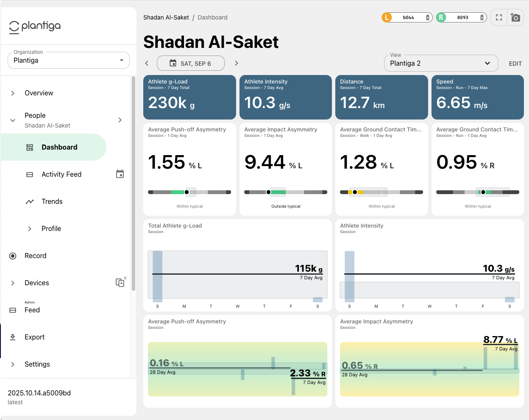Click the right pod R badge
The height and width of the screenshot is (420, 529).
[441, 17]
